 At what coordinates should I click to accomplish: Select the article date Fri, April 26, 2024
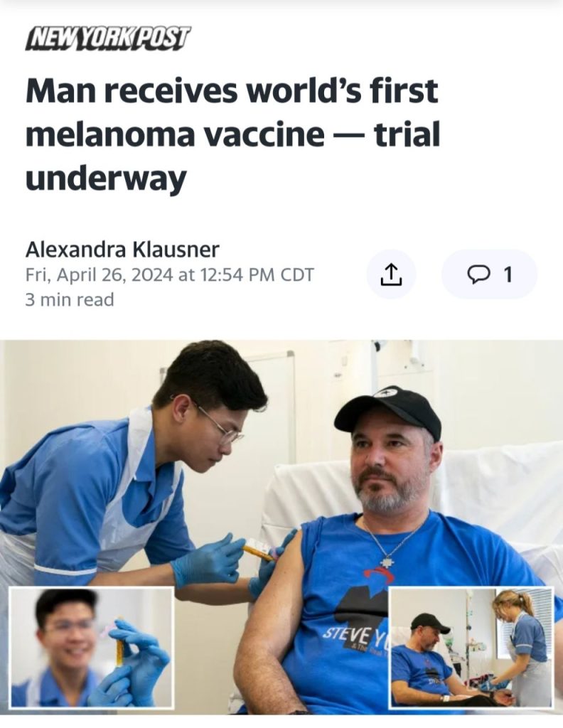point(100,274)
